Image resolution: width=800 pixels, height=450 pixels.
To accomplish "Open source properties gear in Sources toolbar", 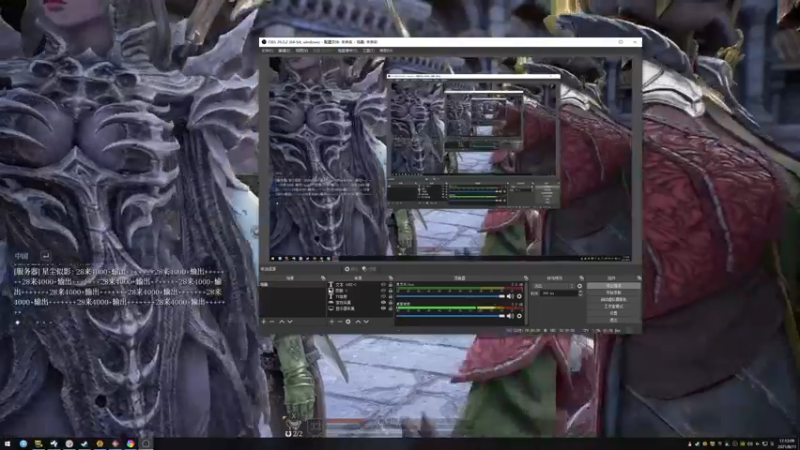I will click(x=348, y=322).
